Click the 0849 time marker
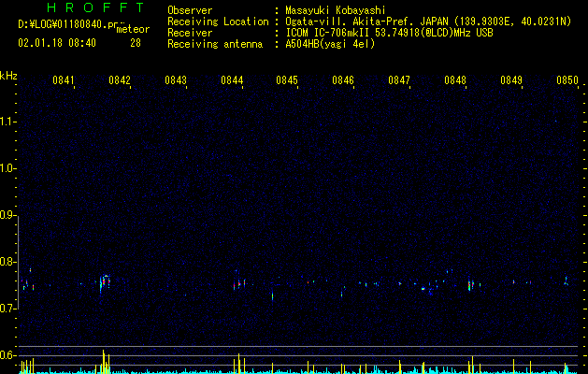Screen dimensions: 588x374 coord(511,80)
